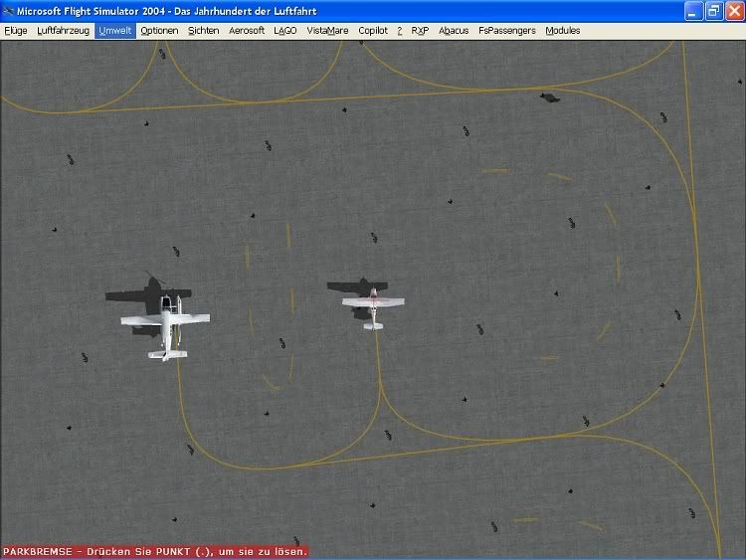Open the Luftfahrzeug menu

(63, 31)
